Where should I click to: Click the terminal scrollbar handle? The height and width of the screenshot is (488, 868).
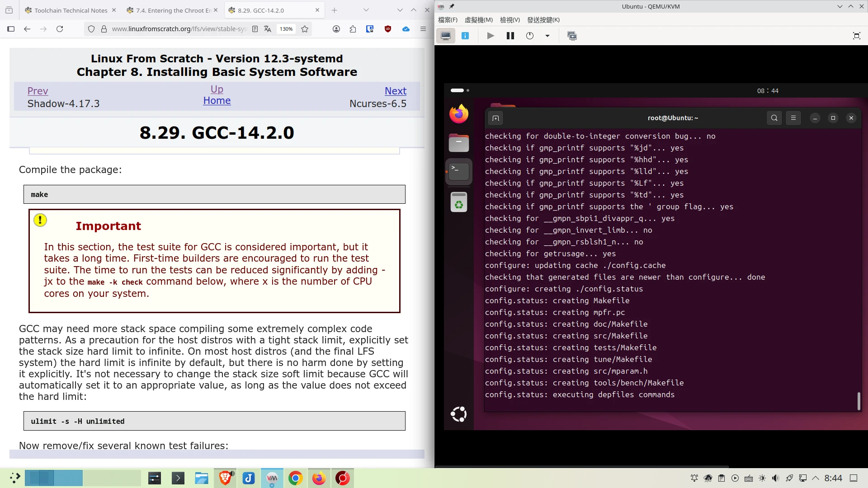click(859, 401)
